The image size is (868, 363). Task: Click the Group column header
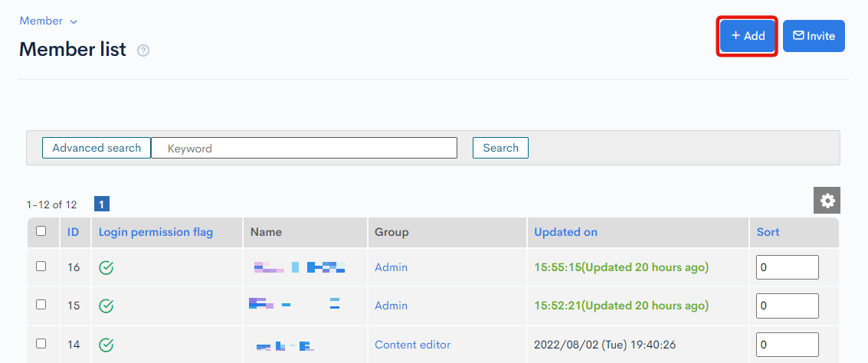391,232
